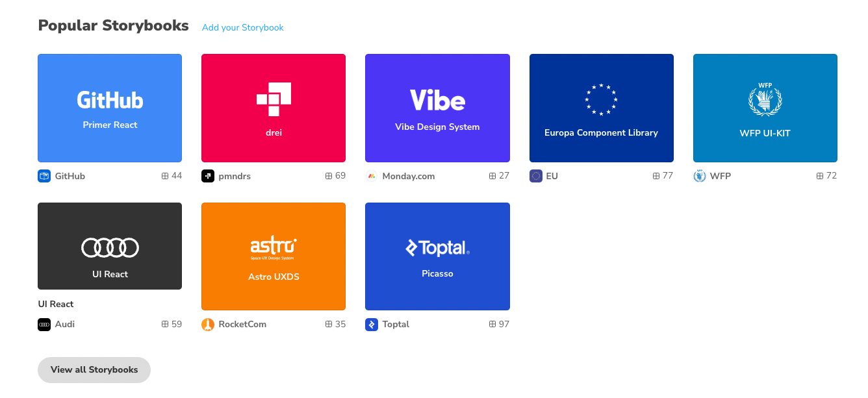Click the Audi rings icon below UI React
The height and width of the screenshot is (398, 868).
pyautogui.click(x=44, y=324)
